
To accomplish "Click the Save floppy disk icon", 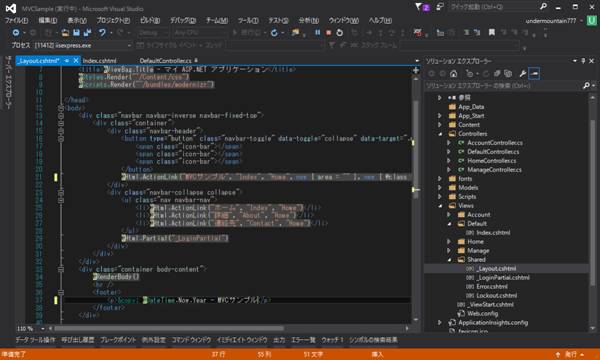I will point(76,33).
